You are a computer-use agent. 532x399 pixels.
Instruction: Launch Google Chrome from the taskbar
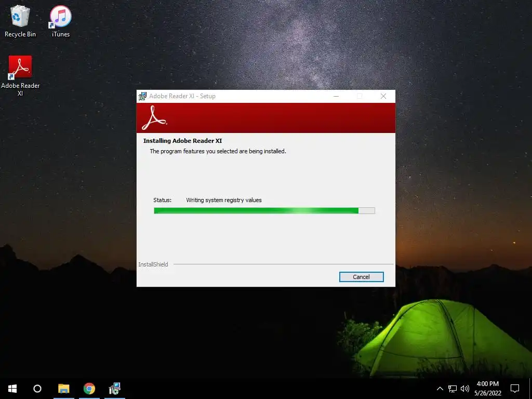point(89,389)
